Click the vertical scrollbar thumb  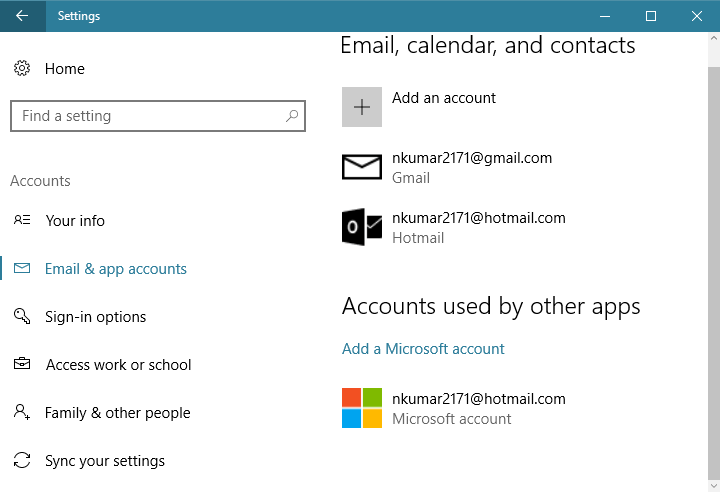(x=714, y=273)
